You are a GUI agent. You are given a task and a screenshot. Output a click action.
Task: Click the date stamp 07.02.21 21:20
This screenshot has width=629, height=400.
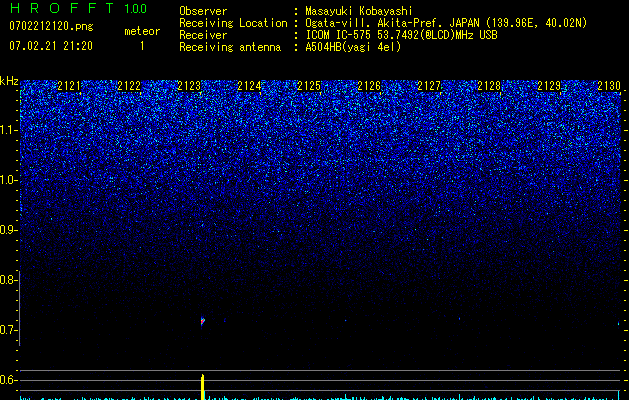click(51, 46)
